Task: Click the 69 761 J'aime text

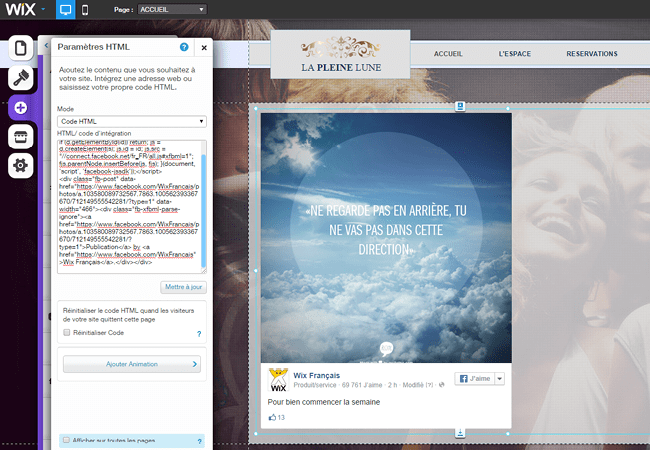Action: [362, 385]
